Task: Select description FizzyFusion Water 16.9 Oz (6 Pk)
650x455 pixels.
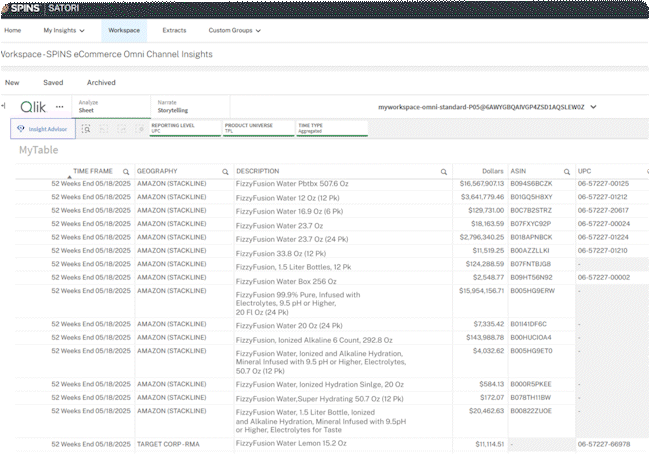Action: pyautogui.click(x=289, y=211)
